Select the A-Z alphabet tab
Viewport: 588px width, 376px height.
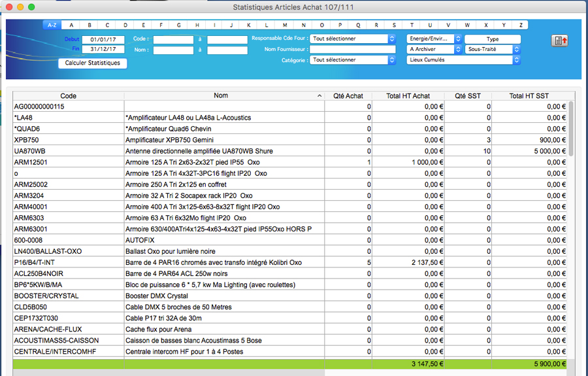52,25
